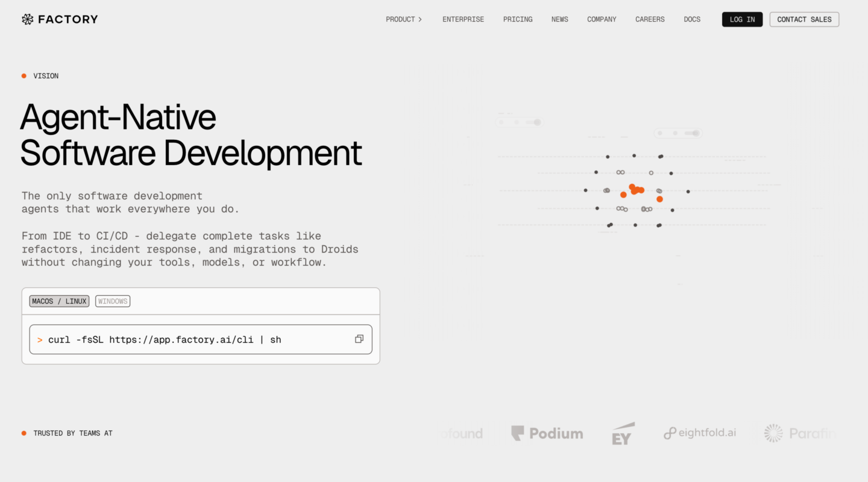
Task: Open the Enterprise page
Action: (x=463, y=19)
